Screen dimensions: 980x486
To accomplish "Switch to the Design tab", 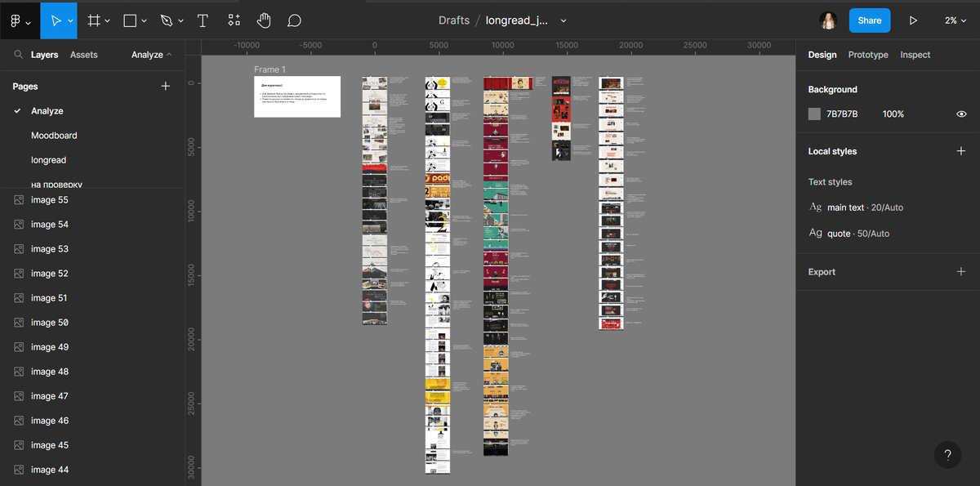I will [822, 55].
